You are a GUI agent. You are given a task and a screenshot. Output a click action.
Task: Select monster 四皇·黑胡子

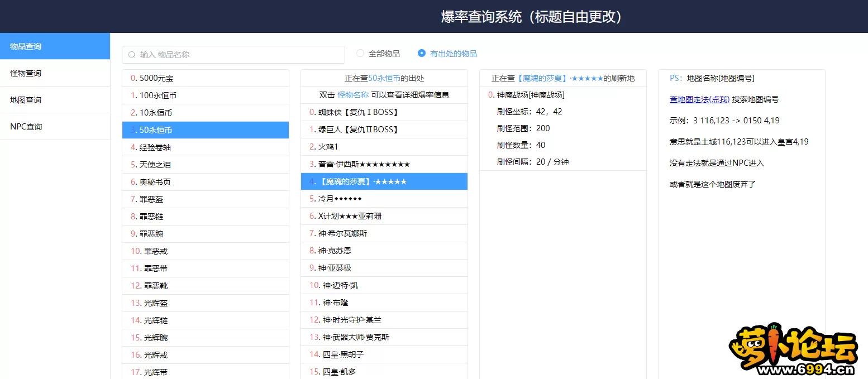(384, 355)
